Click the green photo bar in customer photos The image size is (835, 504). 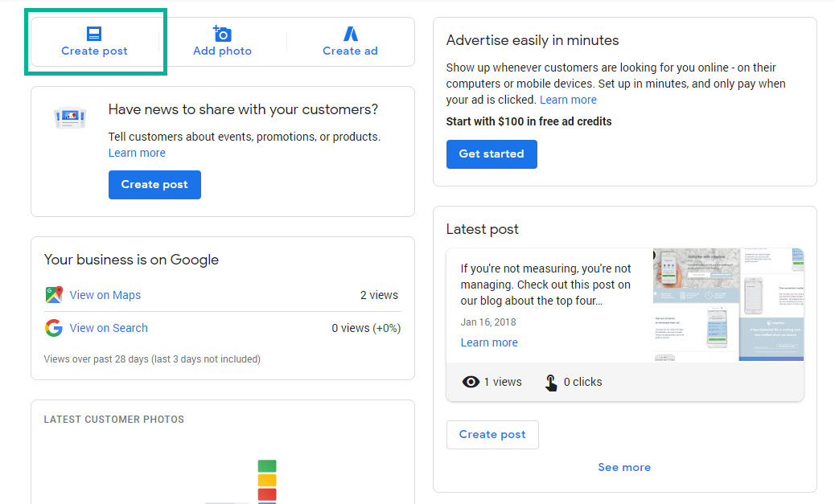click(x=266, y=464)
